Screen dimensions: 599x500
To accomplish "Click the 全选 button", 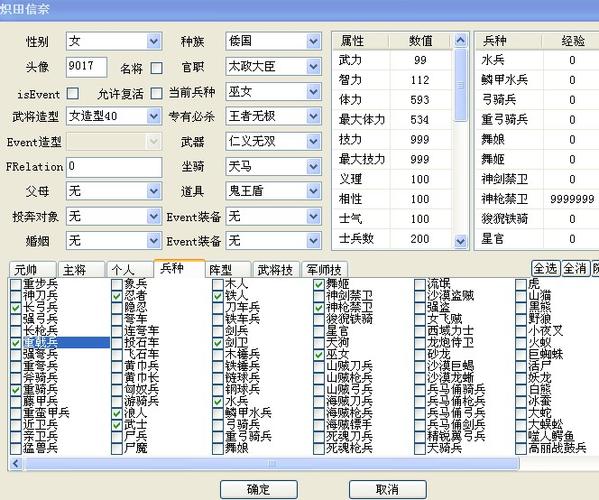I will (545, 269).
